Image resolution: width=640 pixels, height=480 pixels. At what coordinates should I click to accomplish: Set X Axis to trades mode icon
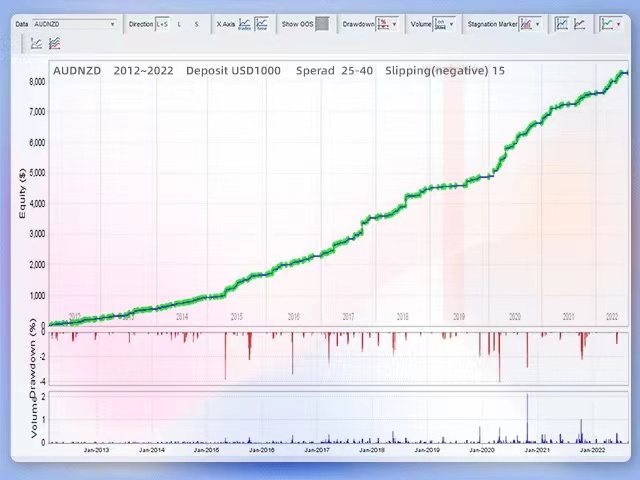pyautogui.click(x=244, y=24)
